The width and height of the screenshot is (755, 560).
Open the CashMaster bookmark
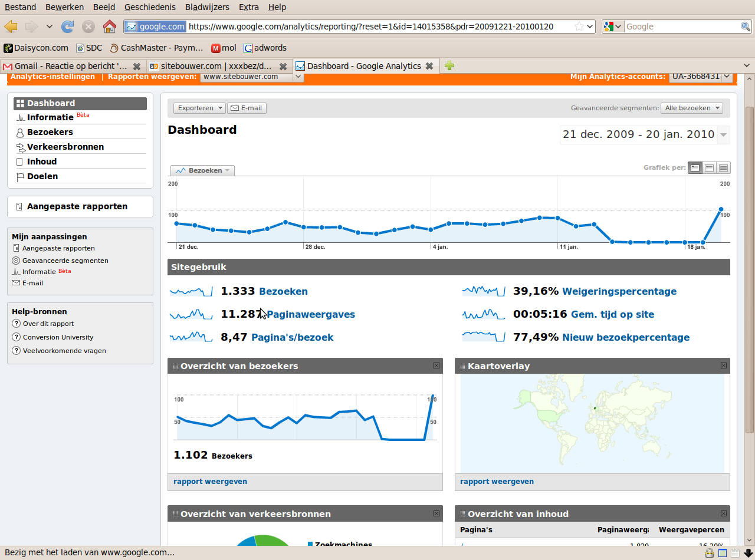click(x=156, y=48)
